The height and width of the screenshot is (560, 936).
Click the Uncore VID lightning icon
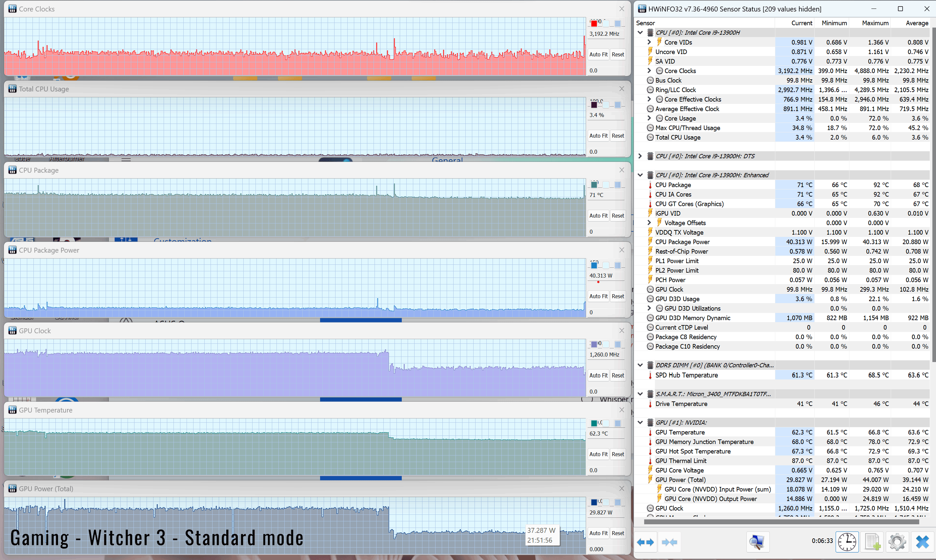650,52
